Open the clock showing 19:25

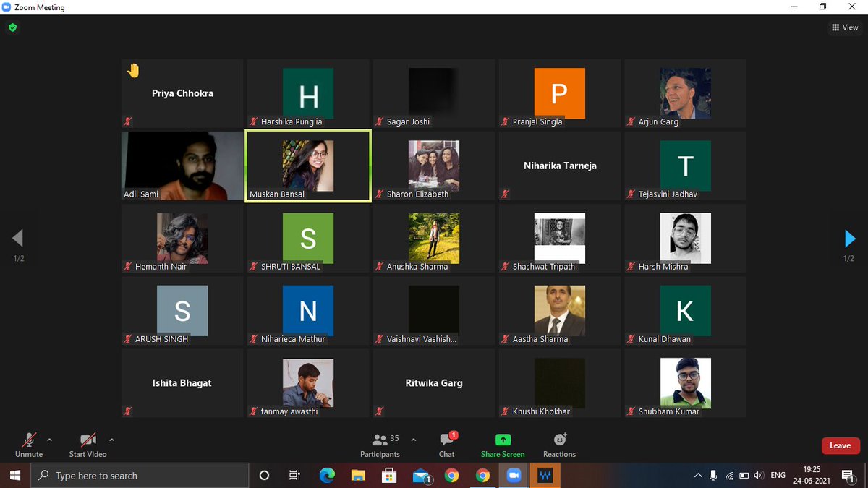point(812,475)
